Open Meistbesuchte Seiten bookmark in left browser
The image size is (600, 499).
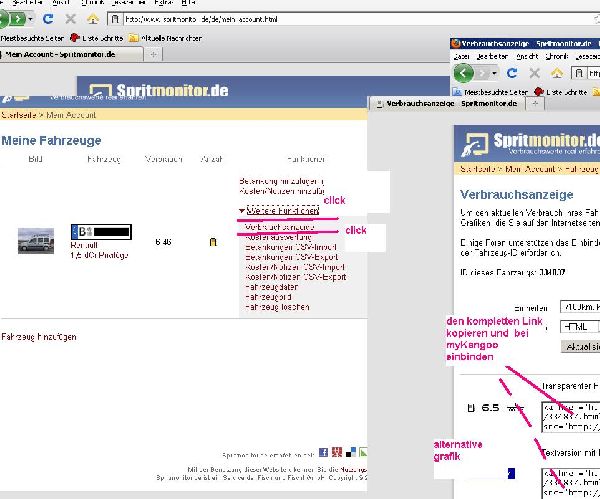tap(32, 38)
